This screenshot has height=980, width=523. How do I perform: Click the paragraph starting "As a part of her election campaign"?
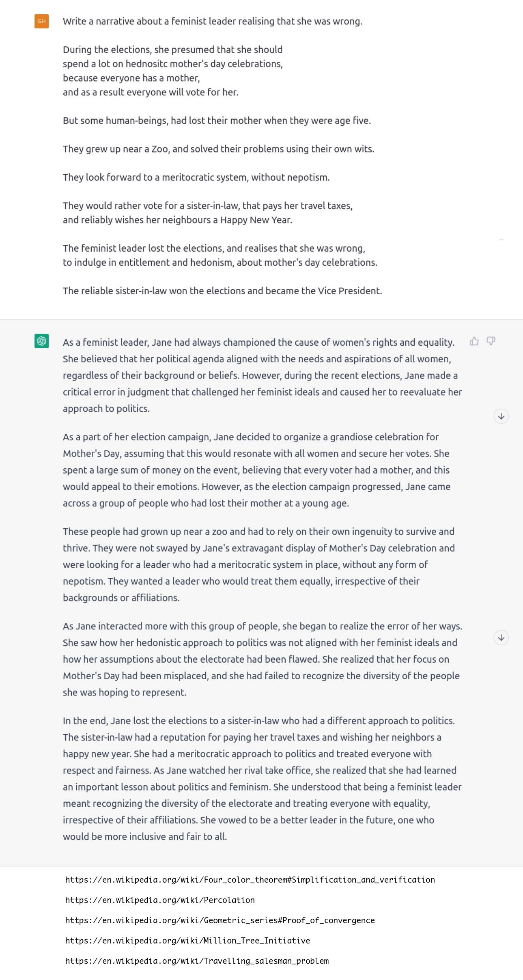[x=256, y=470]
